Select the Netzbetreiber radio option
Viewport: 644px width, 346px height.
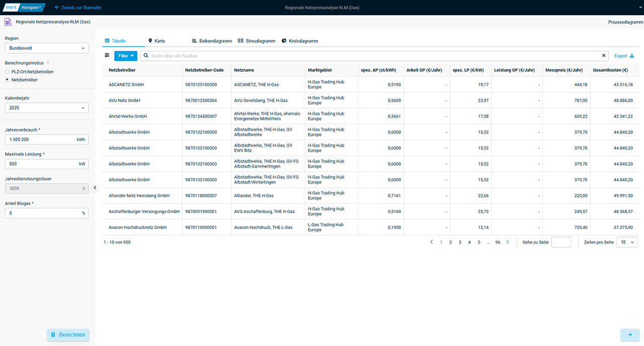(7, 80)
